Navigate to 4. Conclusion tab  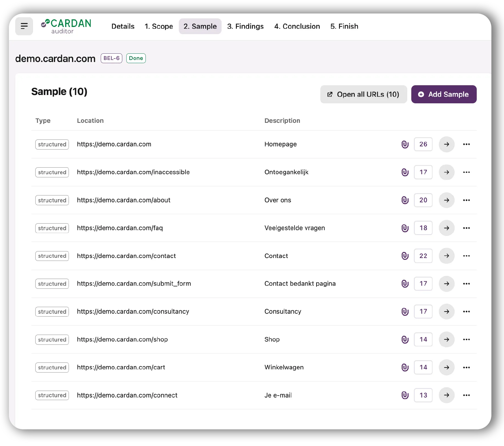pos(297,26)
